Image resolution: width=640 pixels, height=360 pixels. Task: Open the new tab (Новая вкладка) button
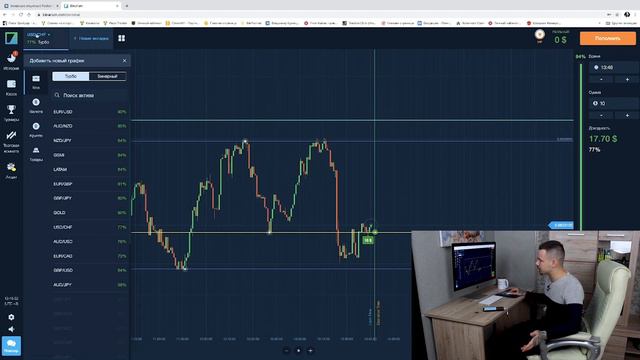91,38
